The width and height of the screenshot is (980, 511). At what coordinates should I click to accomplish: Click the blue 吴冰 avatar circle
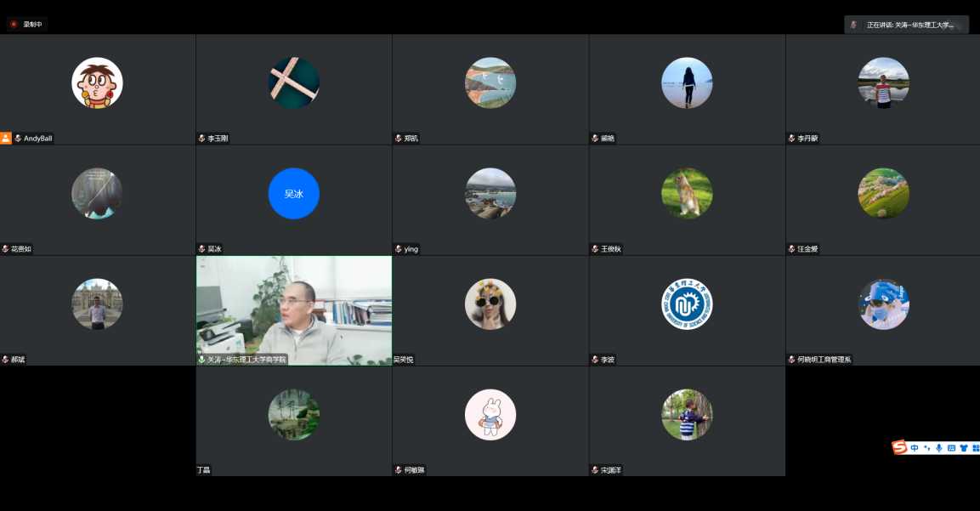[293, 194]
